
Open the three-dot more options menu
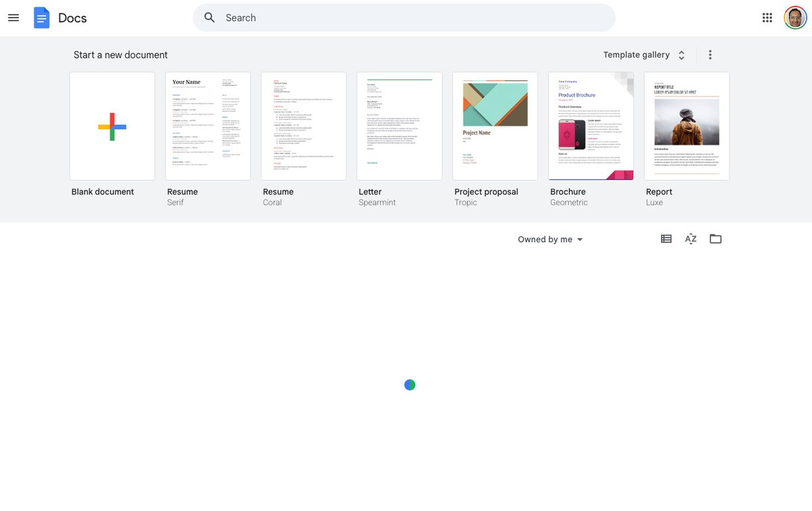click(x=710, y=55)
